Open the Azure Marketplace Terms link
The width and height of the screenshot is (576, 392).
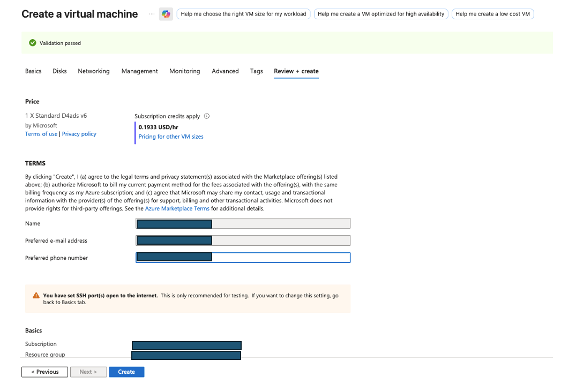[x=177, y=208]
